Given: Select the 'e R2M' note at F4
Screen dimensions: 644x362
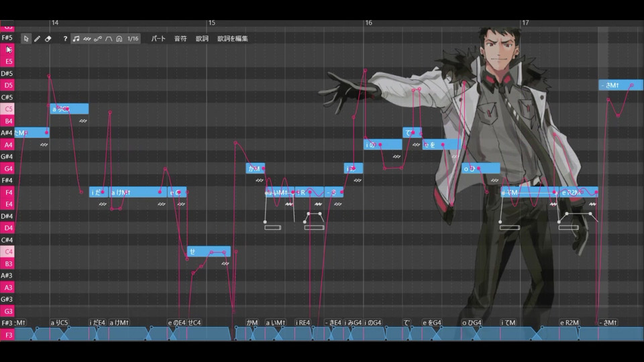Looking at the screenshot, I should [578, 192].
